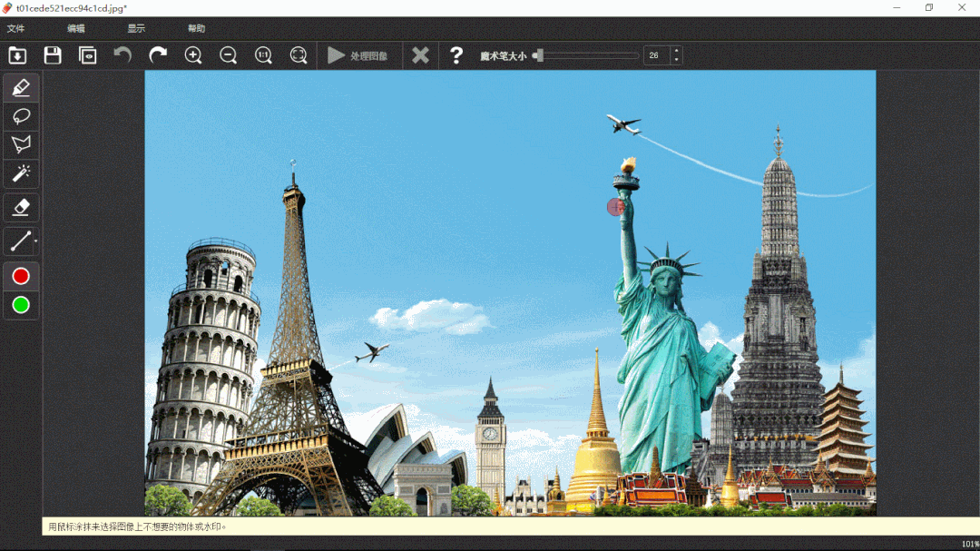Start processing with the 处理图像 play button
980x551 pixels.
358,55
